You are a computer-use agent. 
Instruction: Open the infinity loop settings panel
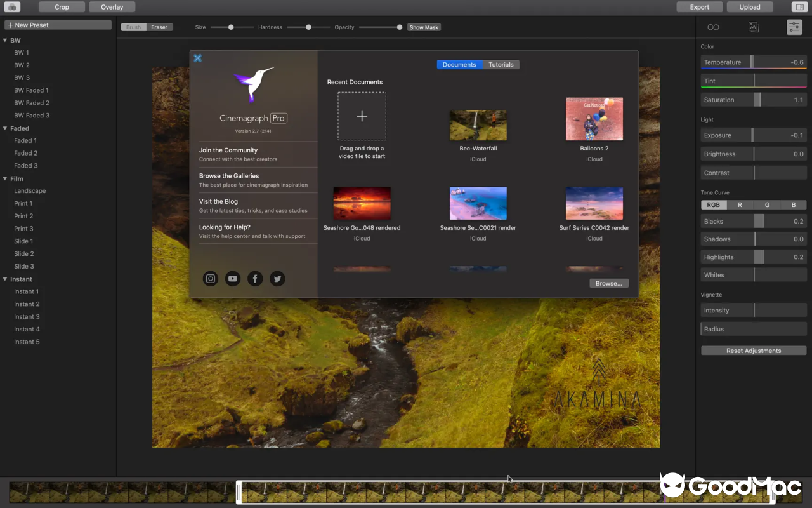click(x=713, y=27)
